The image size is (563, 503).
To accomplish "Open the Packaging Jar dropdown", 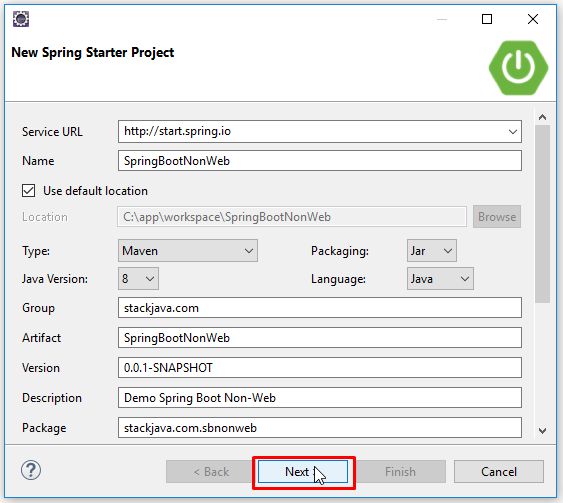I will pos(432,251).
